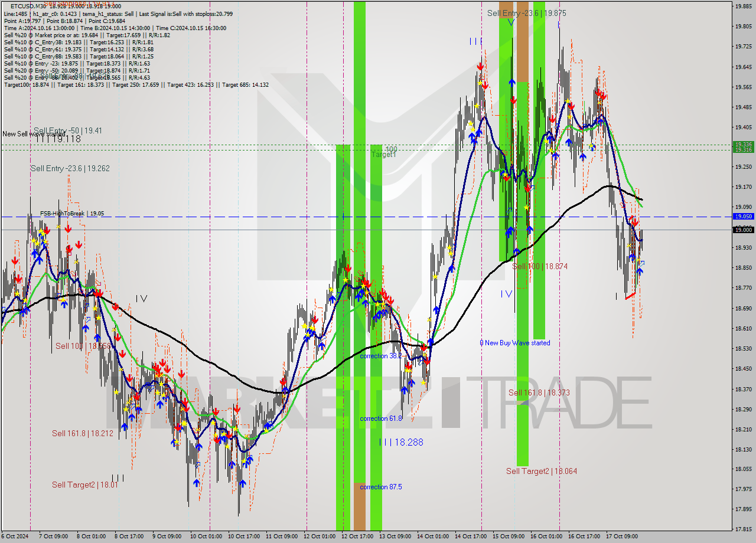The height and width of the screenshot is (543, 756).
Task: Click the 18.370 price axis label
Action: tap(743, 389)
